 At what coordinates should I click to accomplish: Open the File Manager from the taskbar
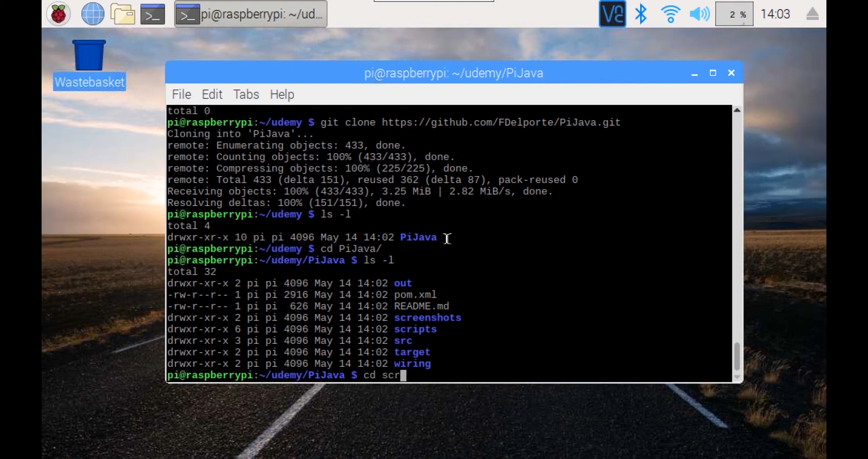(122, 14)
